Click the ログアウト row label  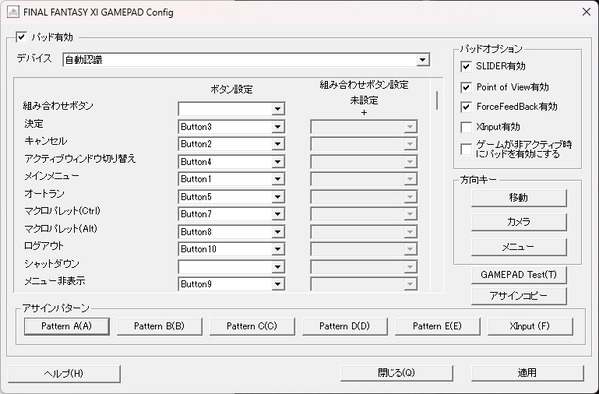click(x=44, y=246)
